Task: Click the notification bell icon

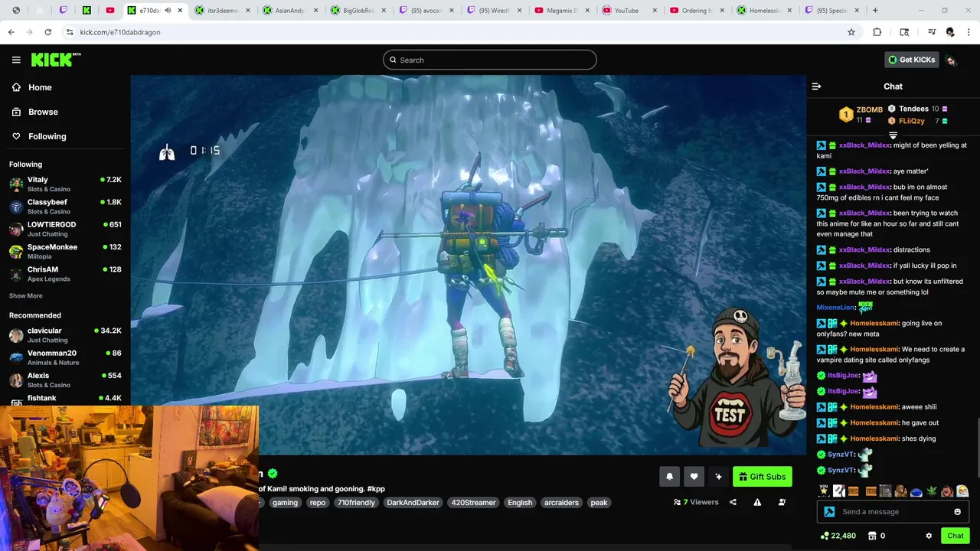Action: point(669,477)
